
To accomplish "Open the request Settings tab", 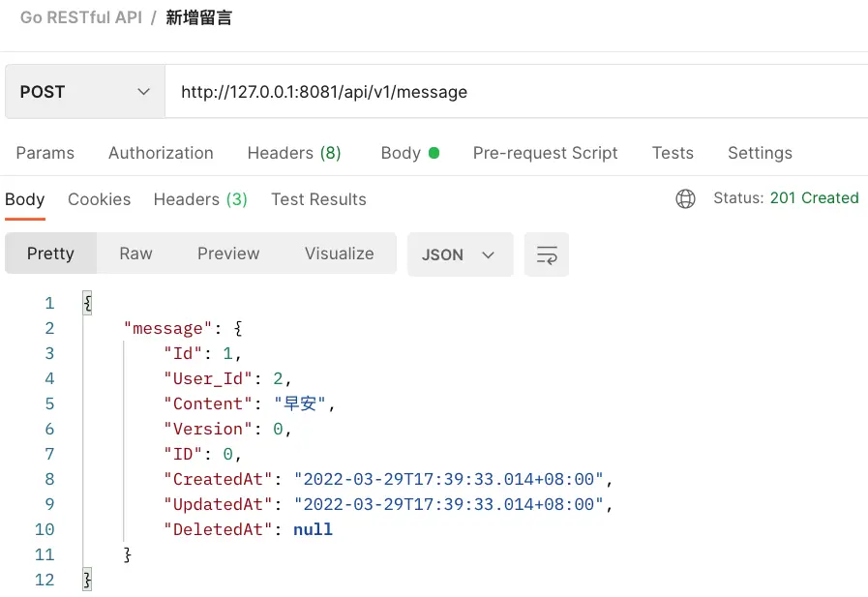I will click(x=760, y=153).
